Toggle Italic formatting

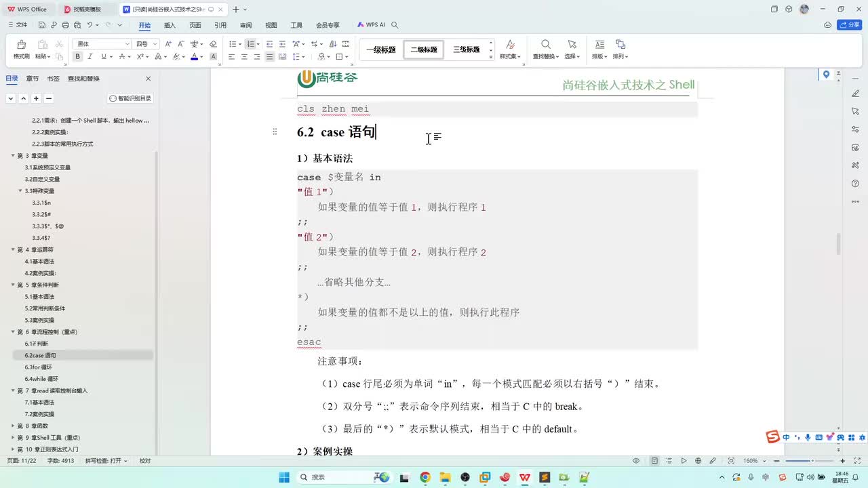[91, 57]
